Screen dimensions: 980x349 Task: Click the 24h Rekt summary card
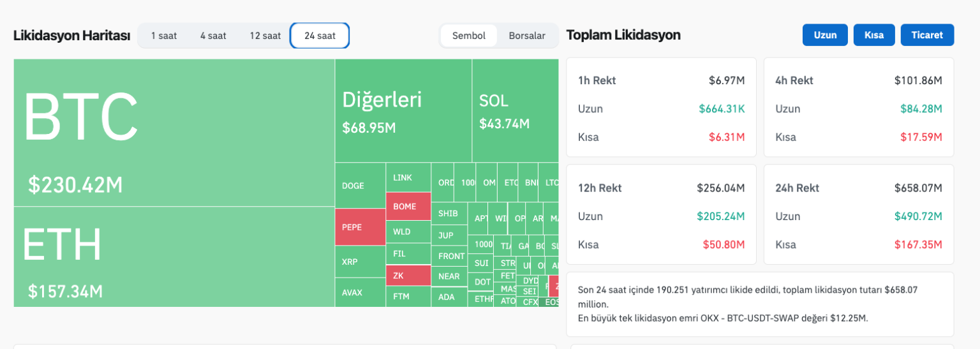coord(858,215)
